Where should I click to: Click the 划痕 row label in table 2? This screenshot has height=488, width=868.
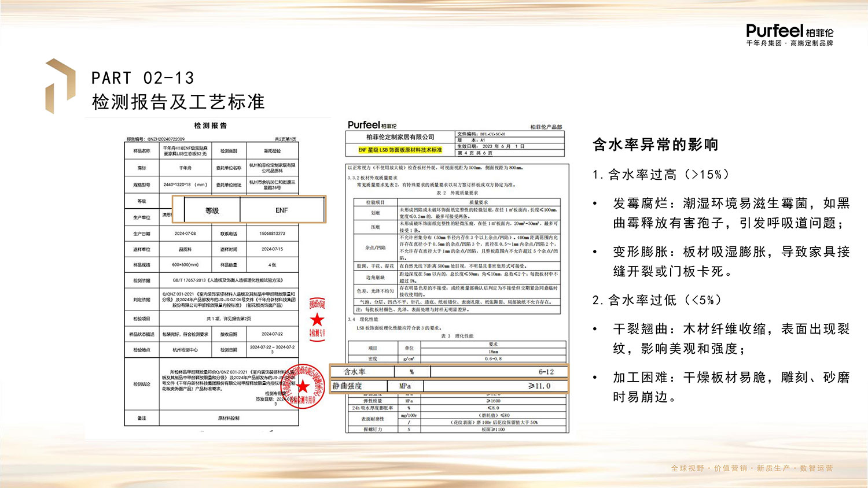[376, 213]
